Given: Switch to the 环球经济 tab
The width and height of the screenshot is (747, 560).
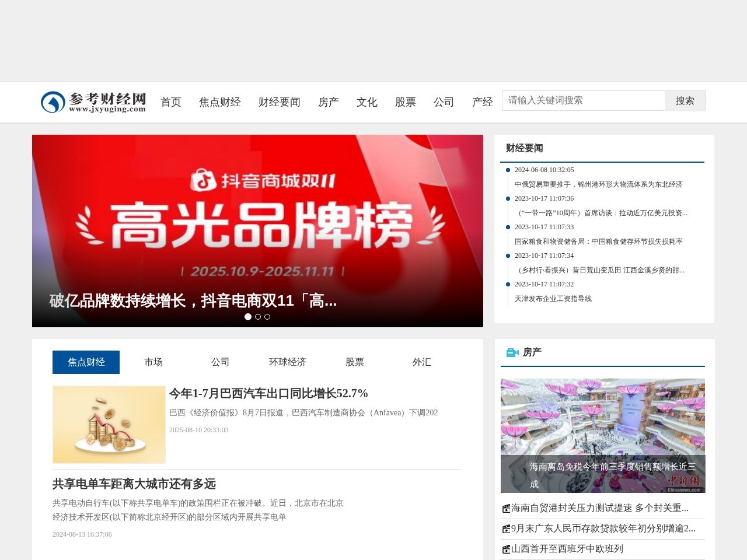Looking at the screenshot, I should pos(287,362).
